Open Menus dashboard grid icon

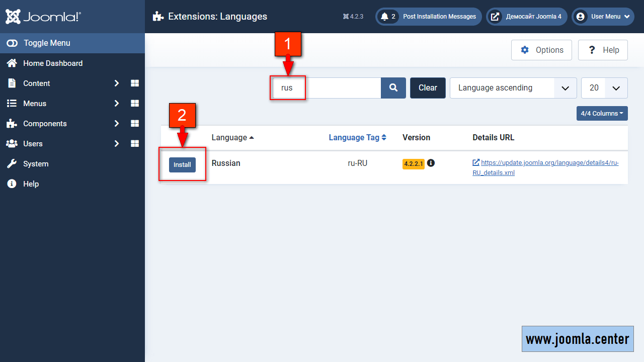[135, 104]
